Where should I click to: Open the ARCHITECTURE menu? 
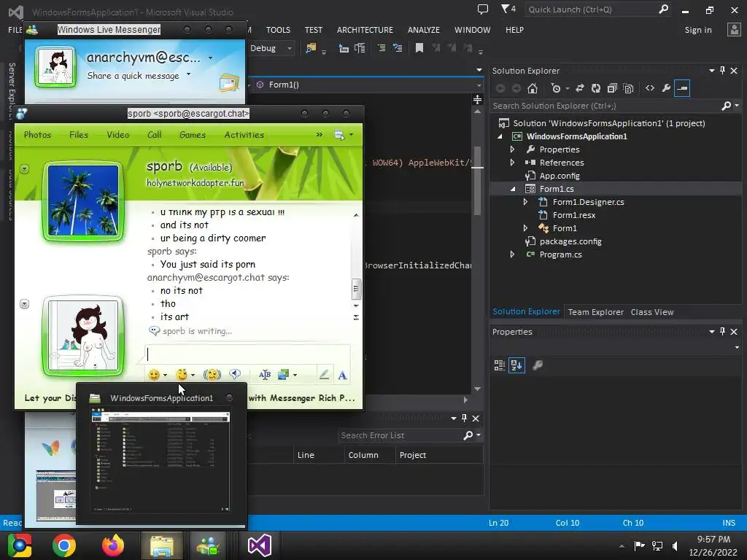coord(365,29)
